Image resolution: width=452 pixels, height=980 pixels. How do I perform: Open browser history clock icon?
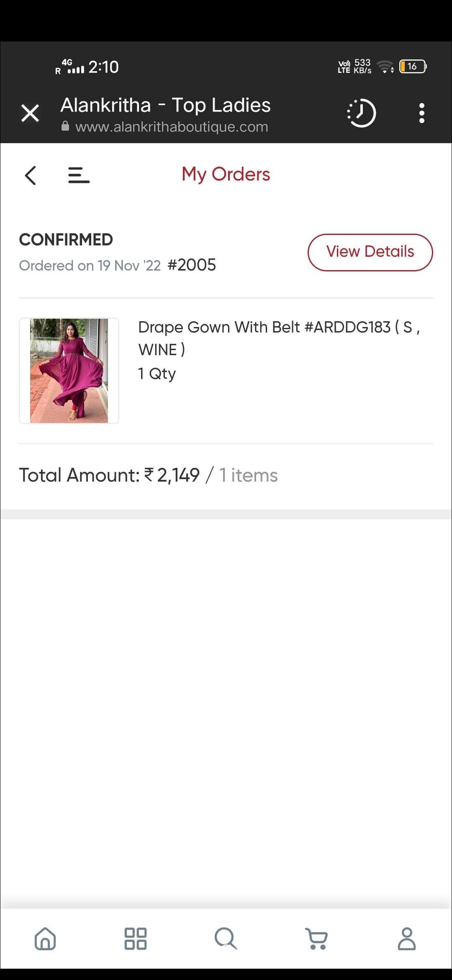pos(362,113)
